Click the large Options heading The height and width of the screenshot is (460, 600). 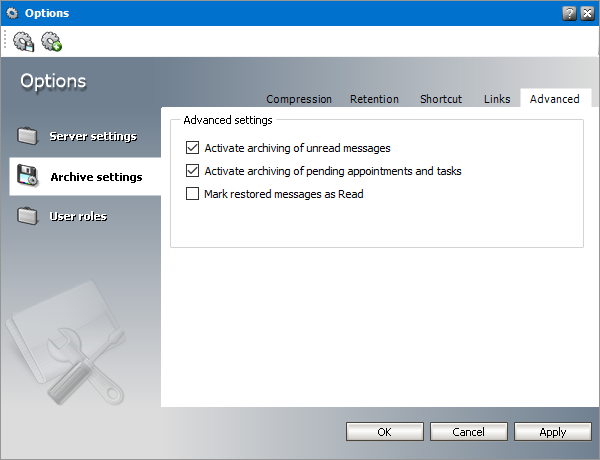(x=53, y=81)
